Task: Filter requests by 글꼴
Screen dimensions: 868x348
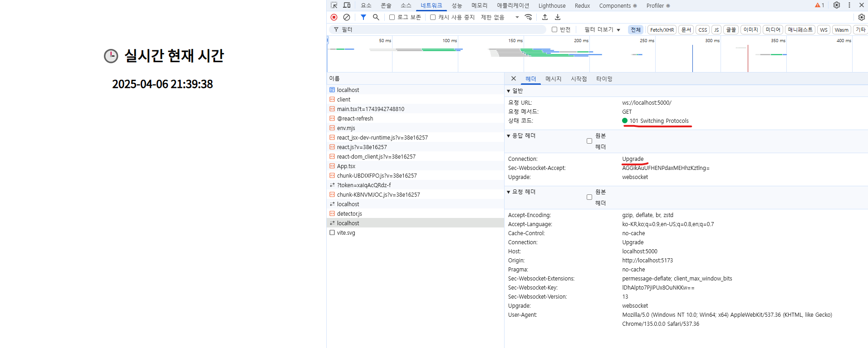Action: coord(731,29)
